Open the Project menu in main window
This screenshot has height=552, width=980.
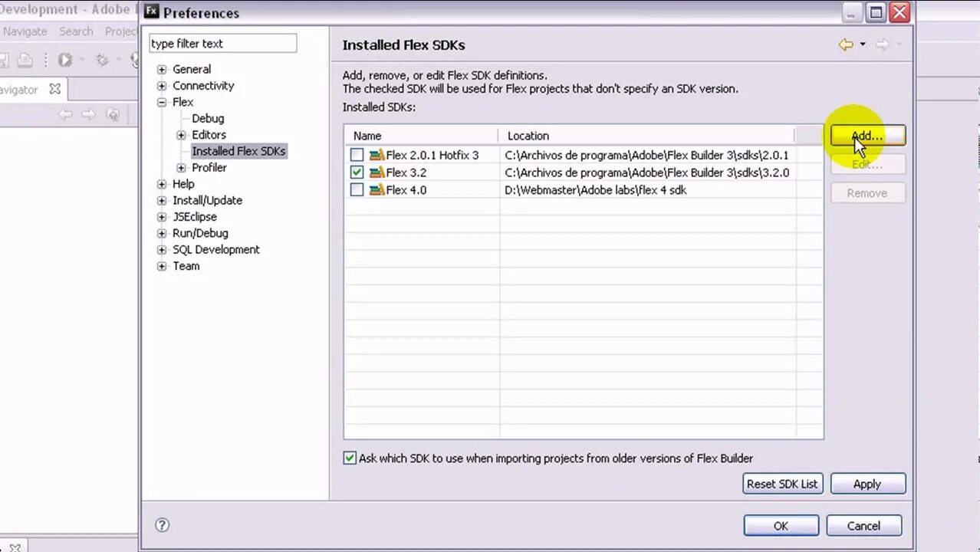pyautogui.click(x=121, y=31)
